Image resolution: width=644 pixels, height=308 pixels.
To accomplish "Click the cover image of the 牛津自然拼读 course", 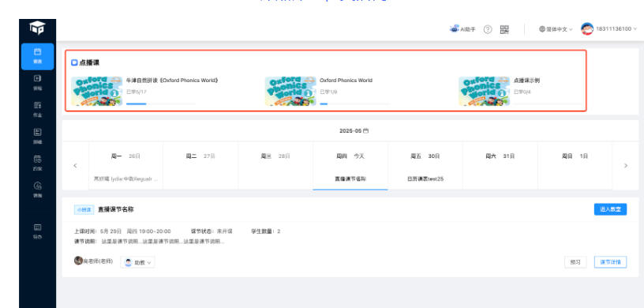I will [x=96, y=91].
